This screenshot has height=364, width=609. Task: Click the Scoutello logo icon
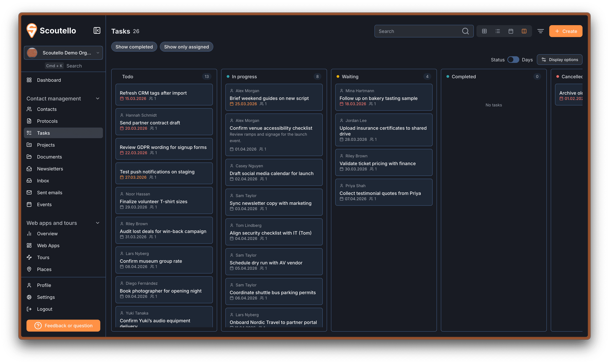click(x=32, y=30)
